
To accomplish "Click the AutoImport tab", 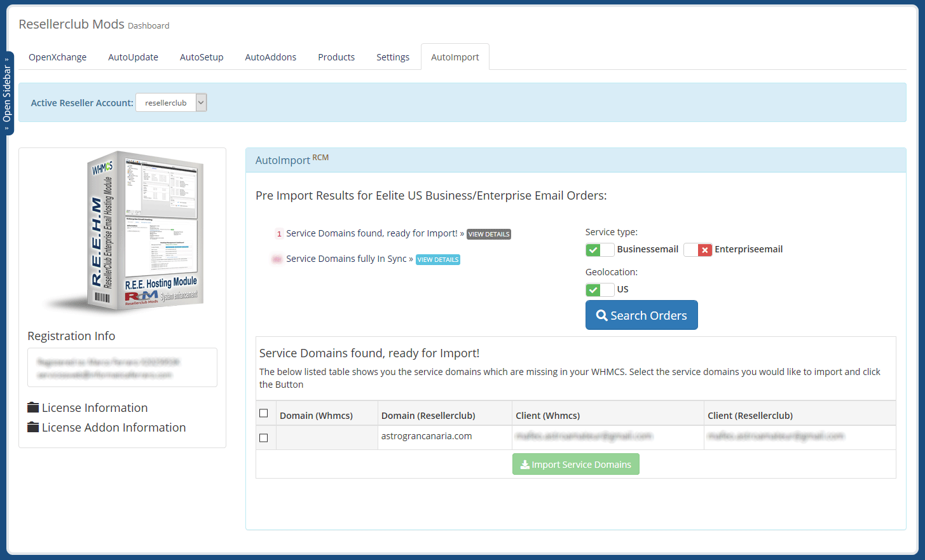I will tap(455, 57).
